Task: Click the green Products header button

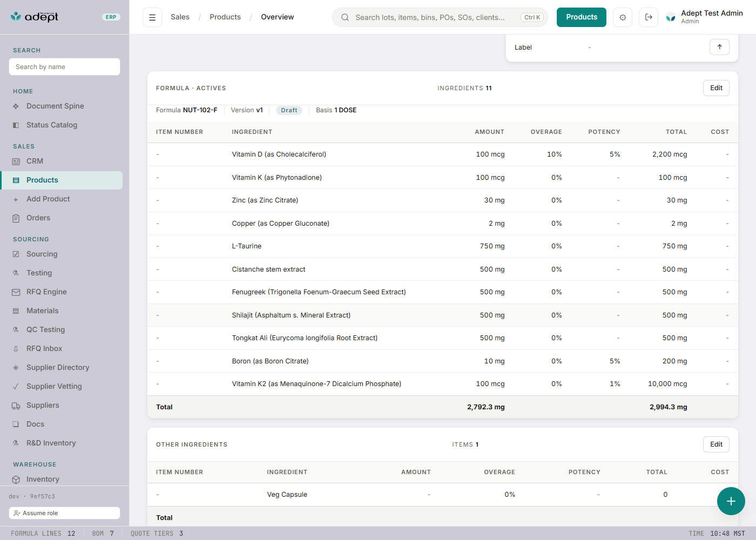Action: click(582, 17)
